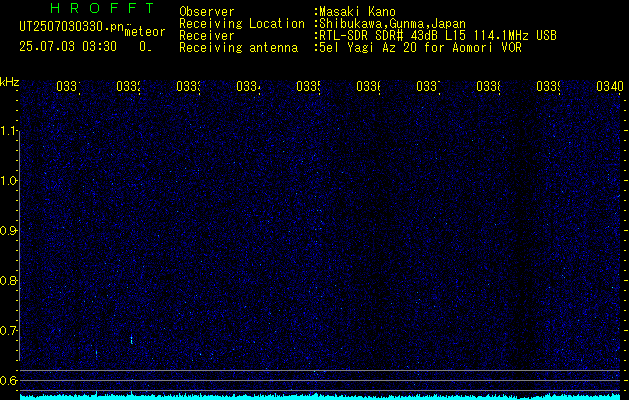The height and width of the screenshot is (400, 629).
Task: Click the 0.9 frequency axis label
Action: coord(10,230)
